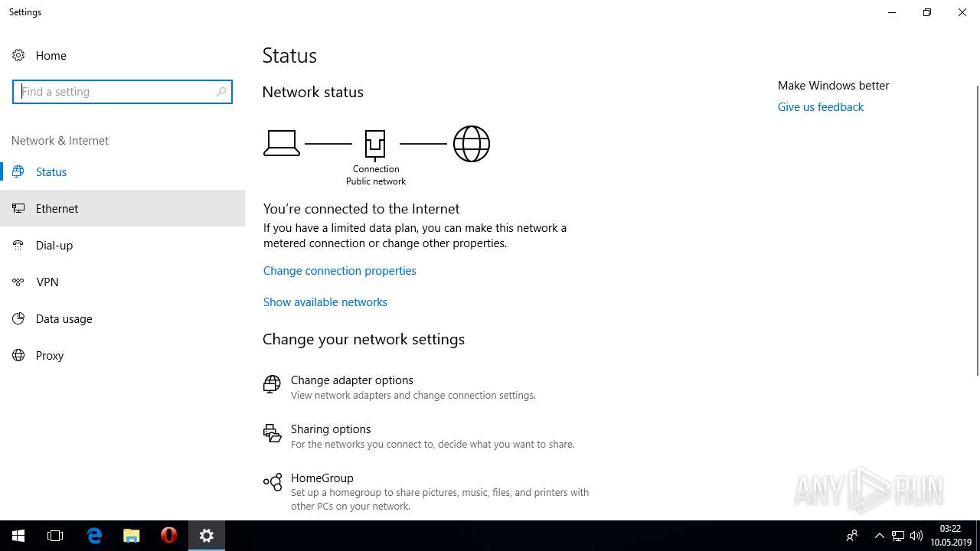Restore down the Settings window
The image size is (980, 551).
click(927, 12)
